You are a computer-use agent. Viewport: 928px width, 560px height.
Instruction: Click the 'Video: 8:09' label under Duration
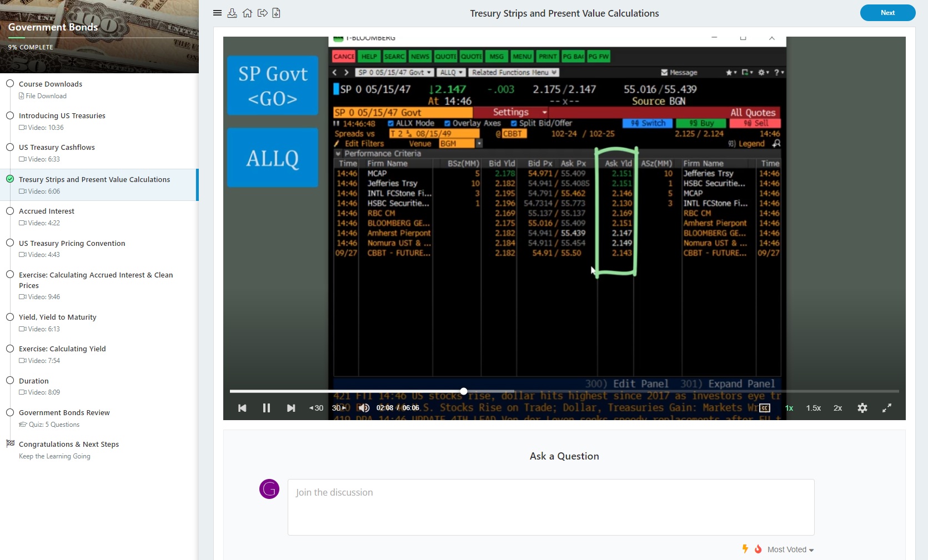point(44,392)
